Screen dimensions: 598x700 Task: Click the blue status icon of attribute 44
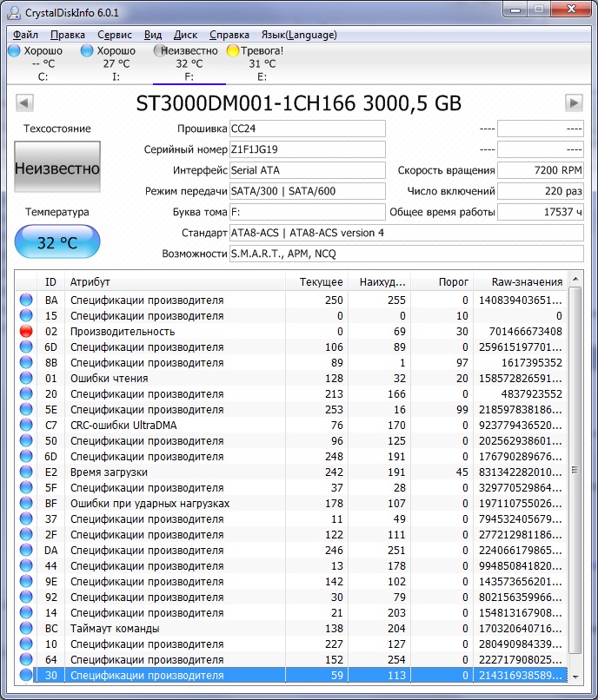pyautogui.click(x=26, y=565)
